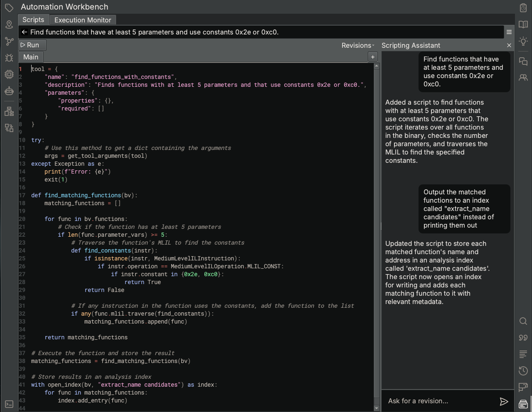
Task: Click the Scripting Assistant panel title
Action: coord(411,45)
